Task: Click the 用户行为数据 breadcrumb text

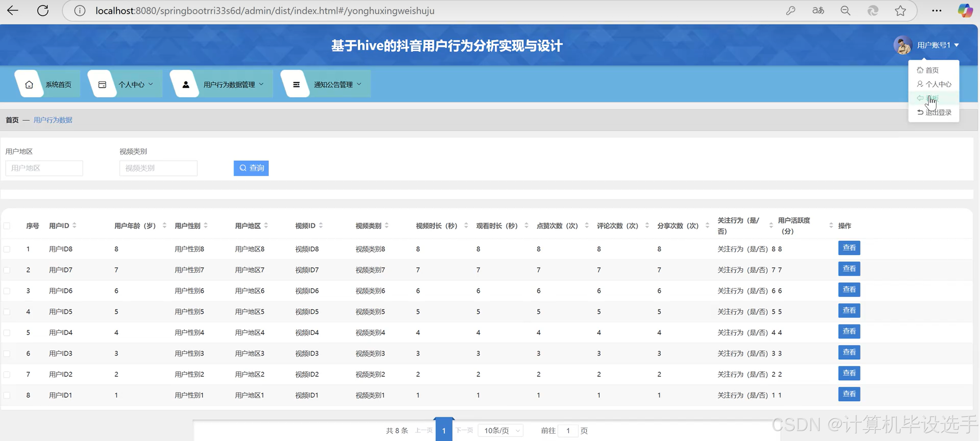Action: tap(53, 120)
